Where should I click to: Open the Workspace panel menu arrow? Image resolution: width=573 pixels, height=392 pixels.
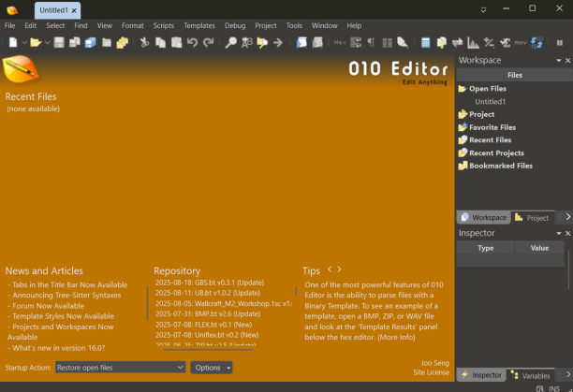pos(559,60)
